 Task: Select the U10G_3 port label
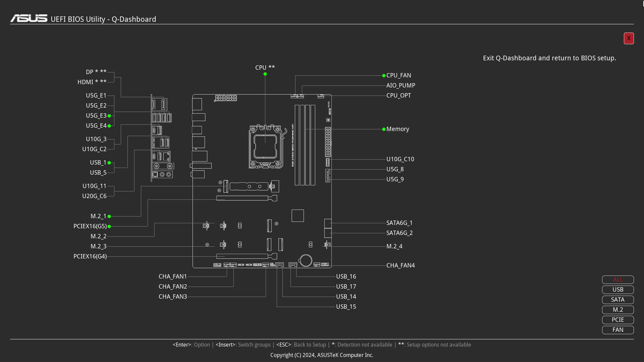[x=96, y=139]
